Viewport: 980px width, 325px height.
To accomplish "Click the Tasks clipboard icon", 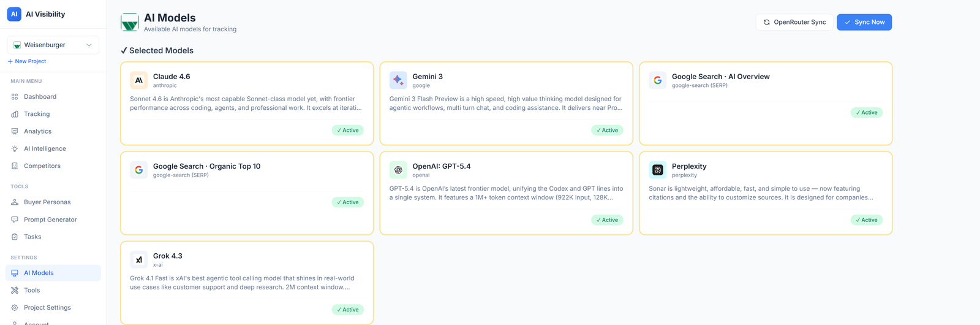I will pos(15,237).
